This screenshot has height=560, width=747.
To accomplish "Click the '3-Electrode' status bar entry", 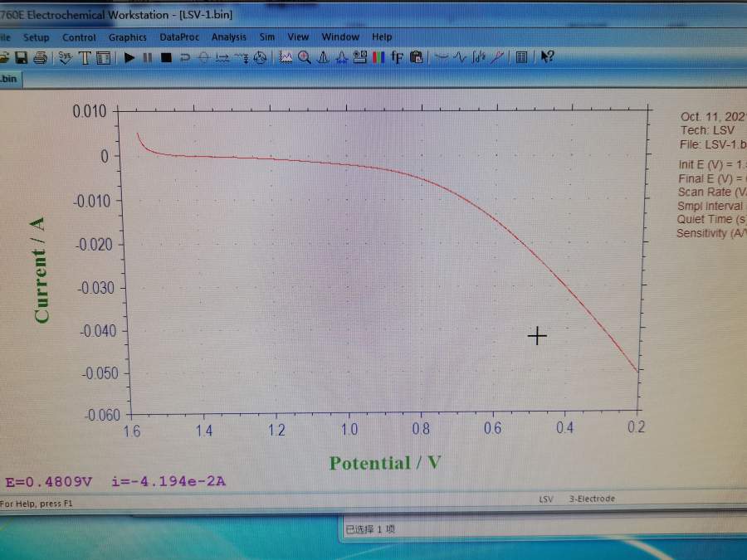I will (592, 499).
